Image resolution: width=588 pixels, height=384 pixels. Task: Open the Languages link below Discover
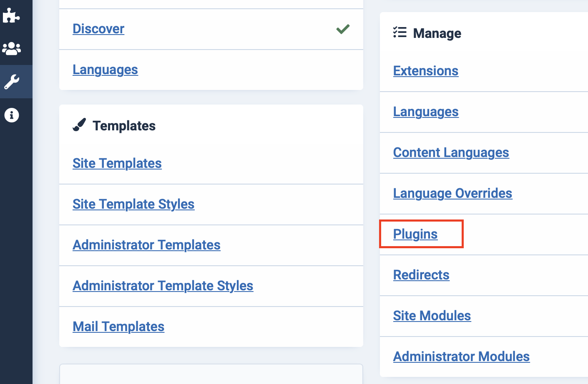pos(105,70)
